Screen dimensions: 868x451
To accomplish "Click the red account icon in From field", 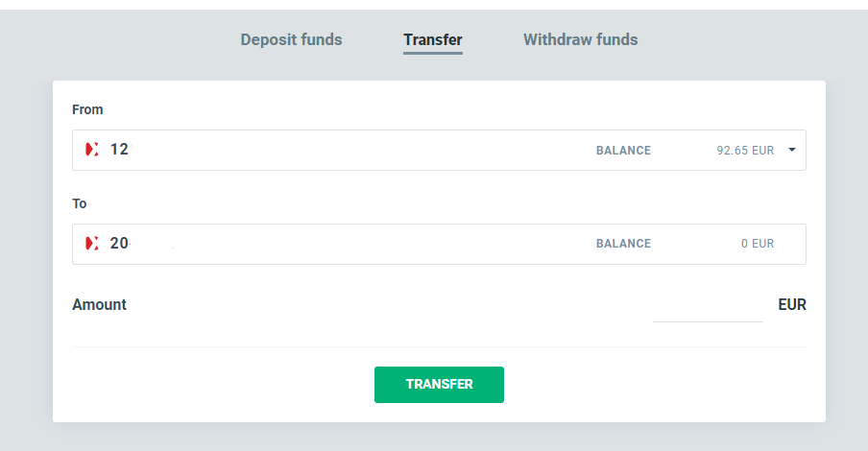I will 92,150.
